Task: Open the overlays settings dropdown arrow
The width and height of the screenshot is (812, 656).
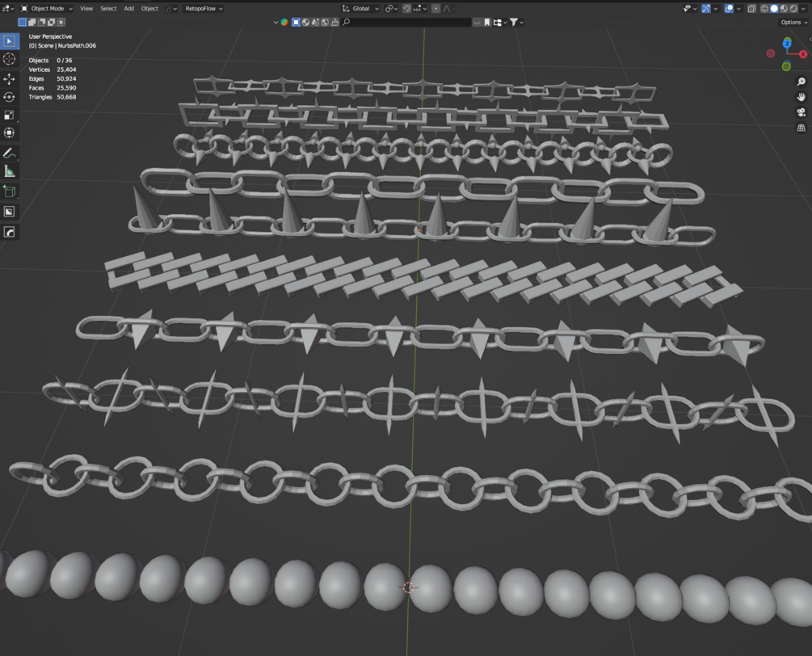Action: (x=738, y=8)
